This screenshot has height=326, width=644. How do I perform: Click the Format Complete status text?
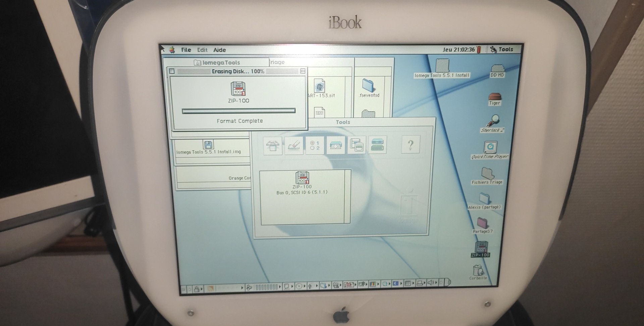coord(240,121)
